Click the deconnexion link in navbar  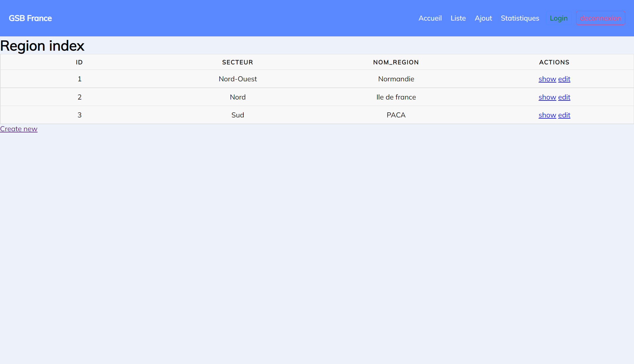(601, 18)
